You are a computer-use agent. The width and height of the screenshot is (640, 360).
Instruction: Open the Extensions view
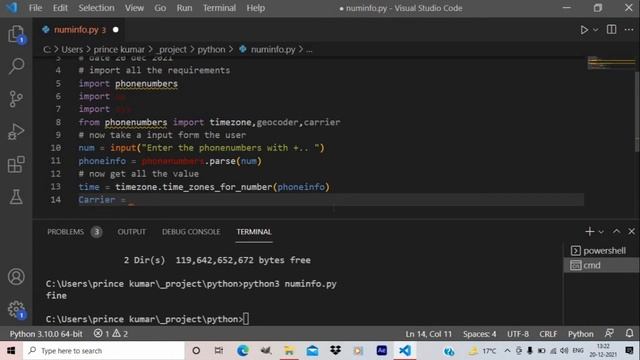(16, 164)
